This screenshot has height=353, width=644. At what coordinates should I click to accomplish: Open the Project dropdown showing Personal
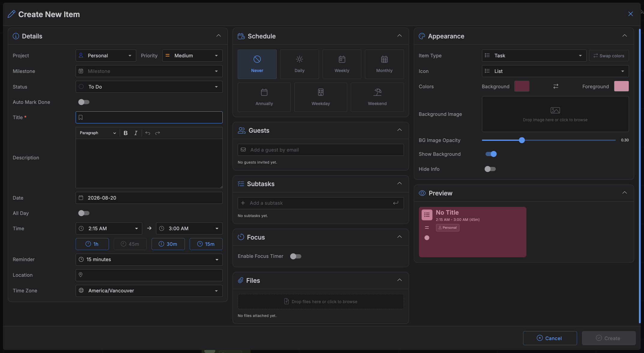tap(106, 56)
